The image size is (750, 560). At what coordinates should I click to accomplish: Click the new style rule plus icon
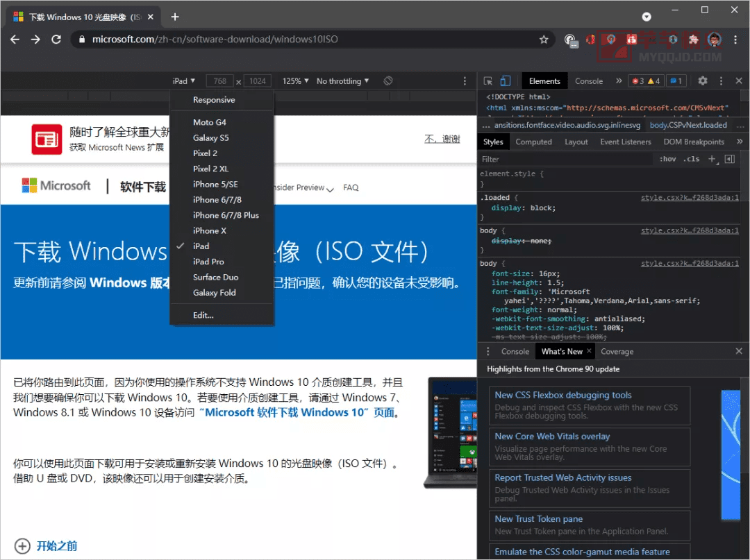(x=711, y=159)
